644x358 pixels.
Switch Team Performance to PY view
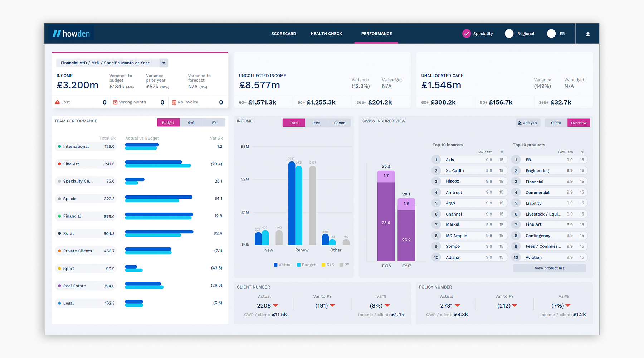click(214, 122)
